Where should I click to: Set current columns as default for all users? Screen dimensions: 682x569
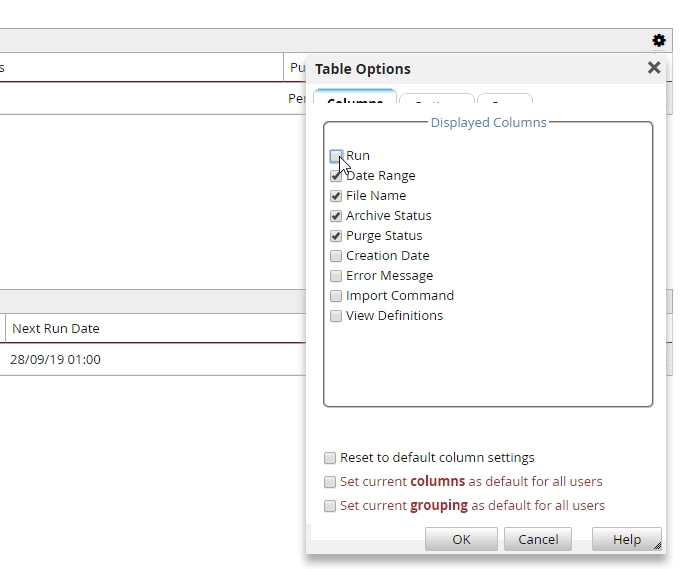pos(330,482)
